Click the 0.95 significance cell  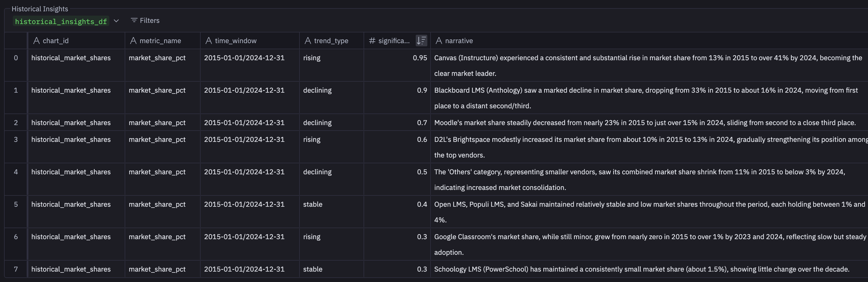coord(420,58)
